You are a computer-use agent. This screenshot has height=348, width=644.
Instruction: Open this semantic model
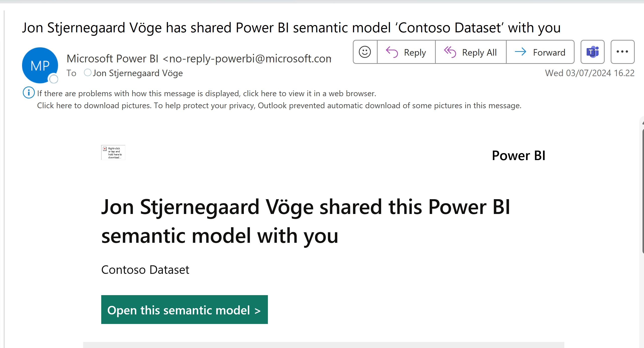pyautogui.click(x=184, y=310)
